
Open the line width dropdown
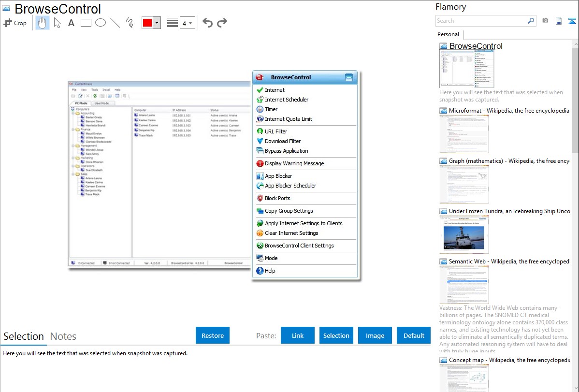tap(187, 23)
